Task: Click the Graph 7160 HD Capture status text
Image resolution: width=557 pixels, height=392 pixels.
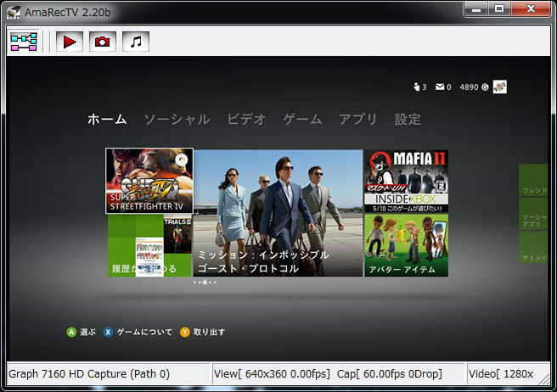Action: pyautogui.click(x=89, y=374)
